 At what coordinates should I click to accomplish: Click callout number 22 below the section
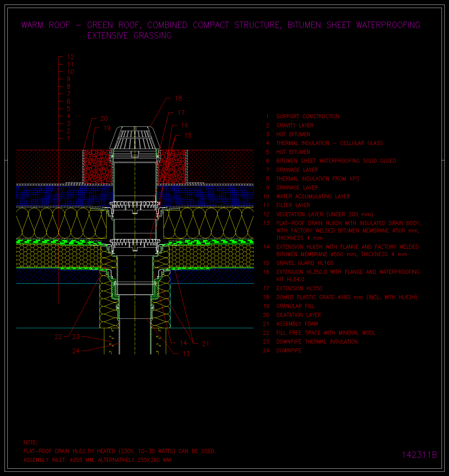58,337
